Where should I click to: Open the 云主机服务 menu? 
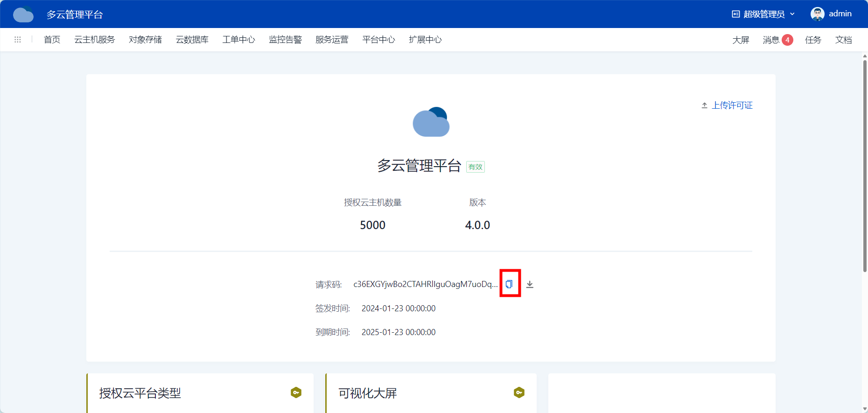(95, 40)
